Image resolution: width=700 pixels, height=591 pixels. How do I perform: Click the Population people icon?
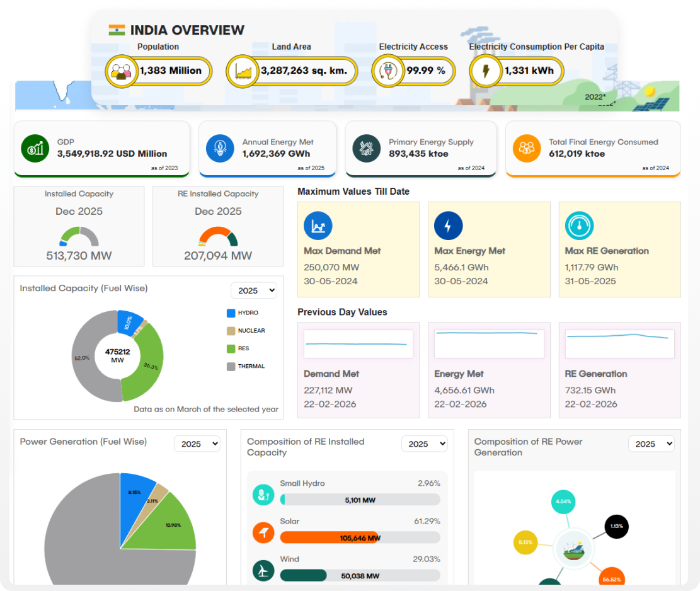[121, 71]
